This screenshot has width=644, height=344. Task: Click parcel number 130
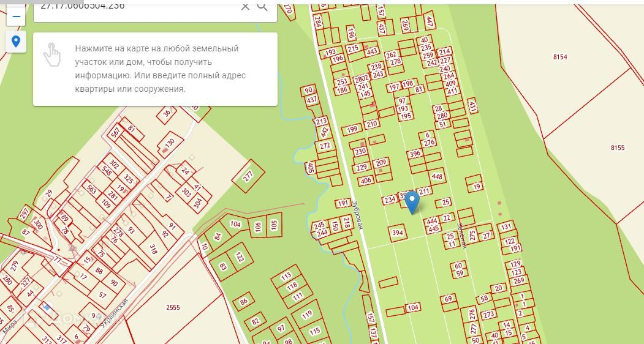coord(170,143)
